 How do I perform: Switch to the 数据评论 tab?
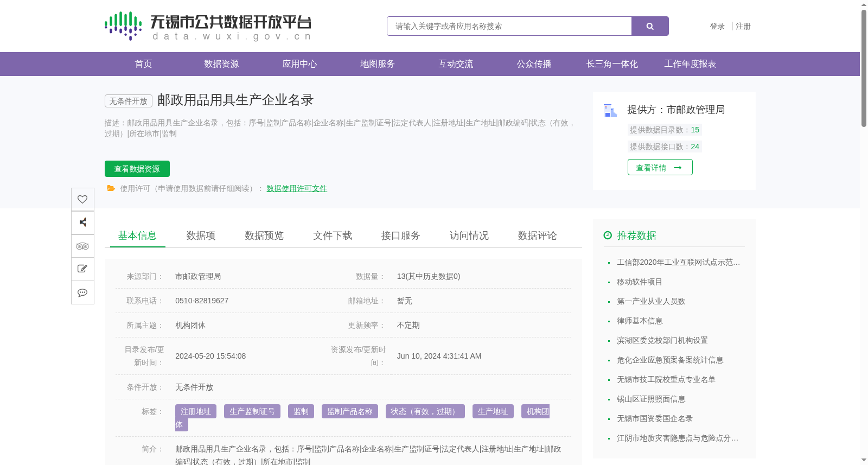538,235
